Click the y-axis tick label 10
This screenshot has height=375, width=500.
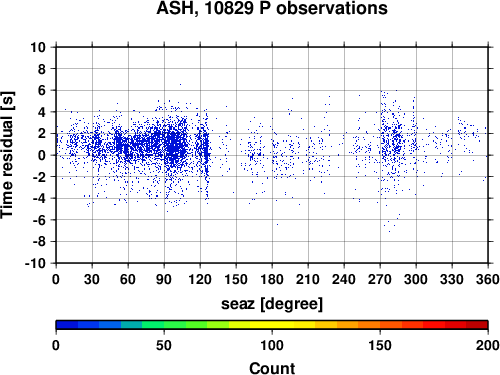38,47
